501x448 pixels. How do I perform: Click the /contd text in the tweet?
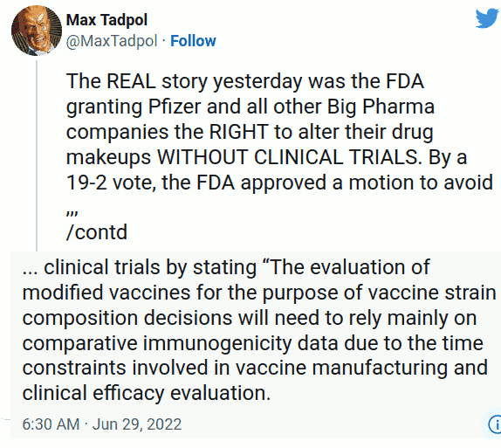click(97, 232)
